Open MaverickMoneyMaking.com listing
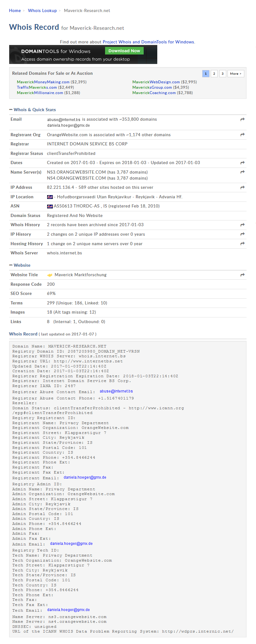The width and height of the screenshot is (256, 644). coord(43,82)
